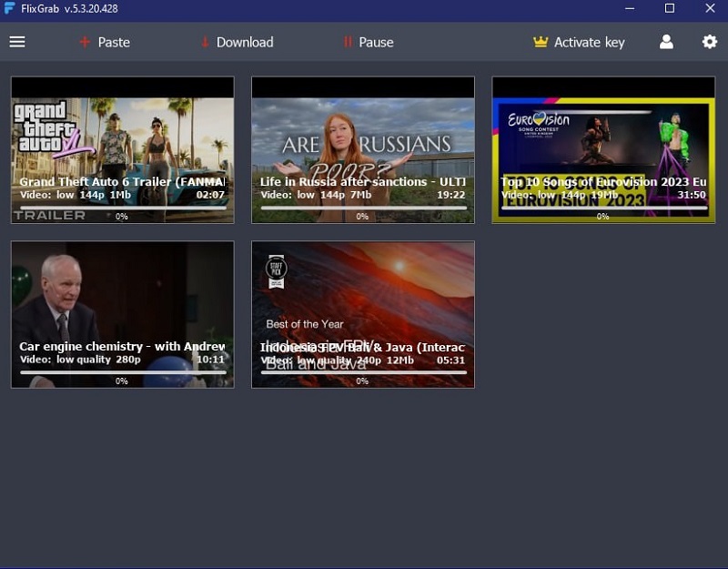The height and width of the screenshot is (569, 728).
Task: Close the FlixGrab window
Action: click(710, 8)
